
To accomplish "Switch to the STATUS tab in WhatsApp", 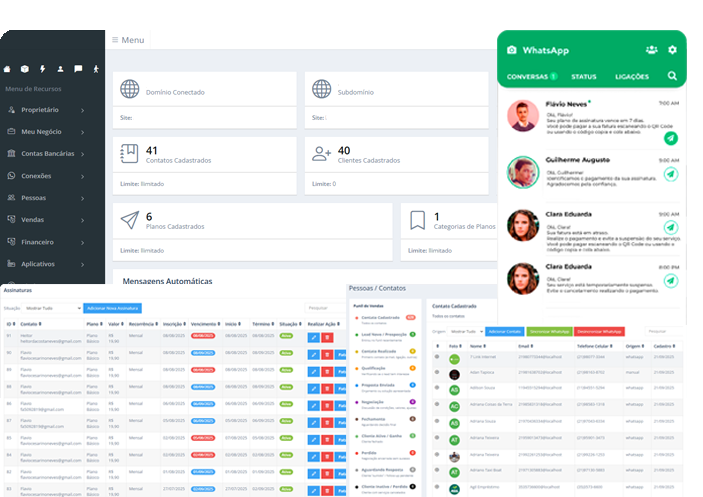I will click(583, 76).
